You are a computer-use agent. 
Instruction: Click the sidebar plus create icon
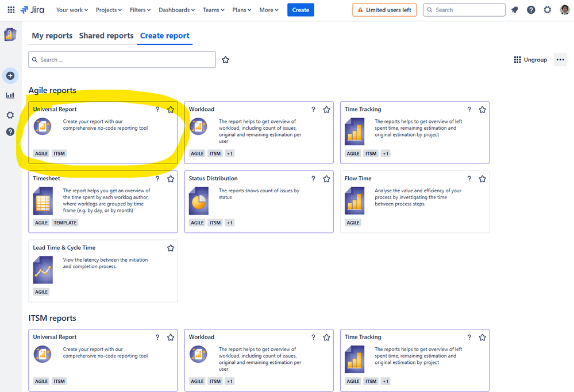[x=10, y=76]
